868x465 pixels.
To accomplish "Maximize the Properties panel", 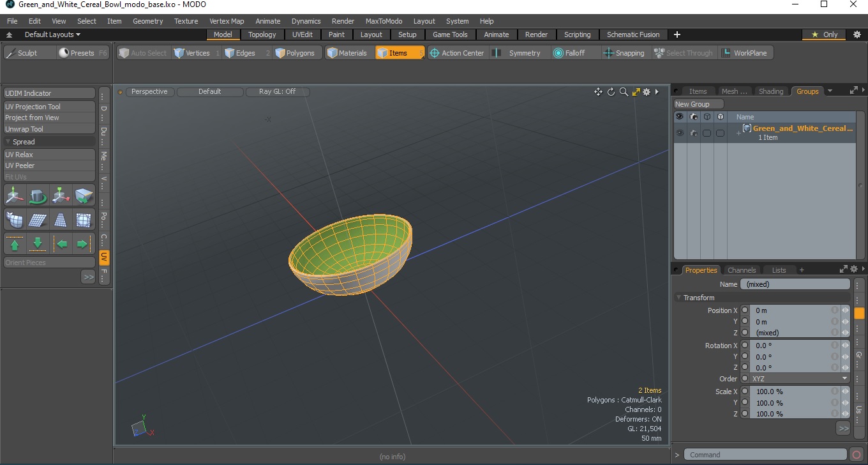I will coord(844,270).
